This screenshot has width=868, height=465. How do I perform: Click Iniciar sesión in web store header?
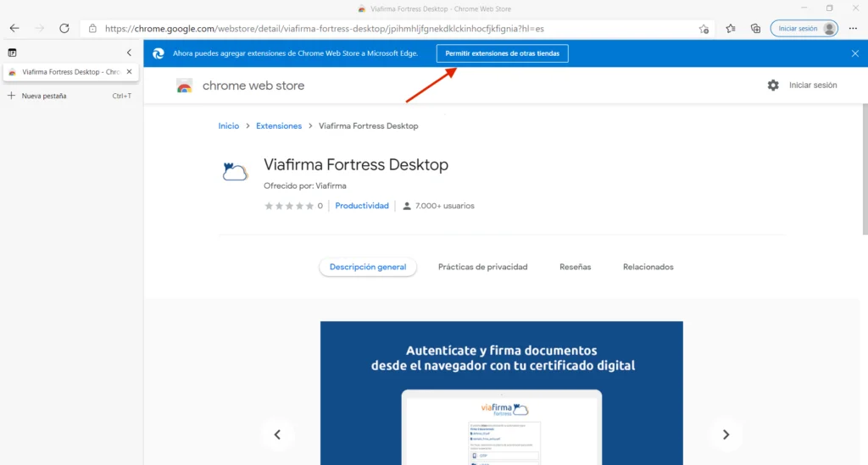[x=813, y=86]
